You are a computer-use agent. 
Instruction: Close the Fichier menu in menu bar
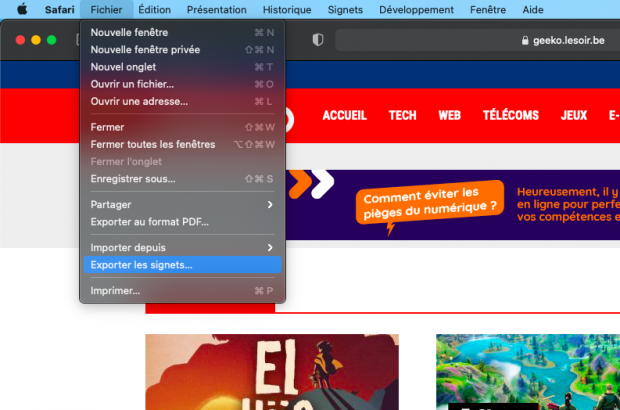click(106, 9)
